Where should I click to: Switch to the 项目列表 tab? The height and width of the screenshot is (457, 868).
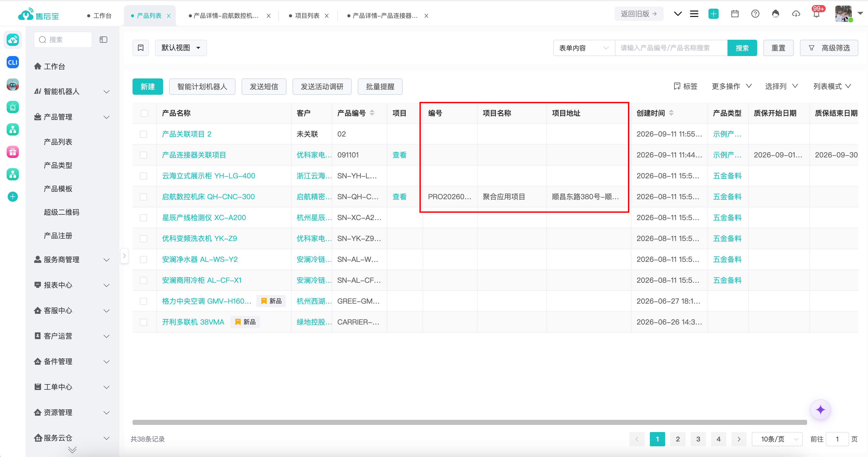click(307, 16)
